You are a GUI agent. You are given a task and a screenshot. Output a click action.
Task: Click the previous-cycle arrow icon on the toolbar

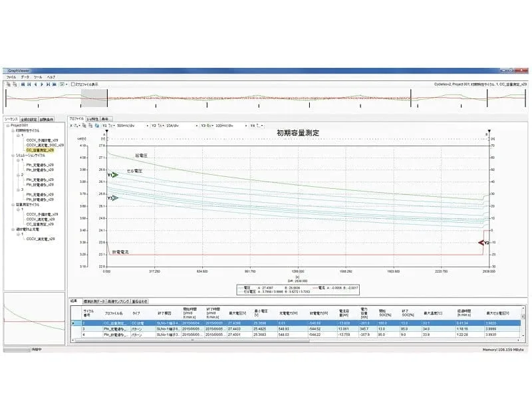pyautogui.click(x=36, y=84)
